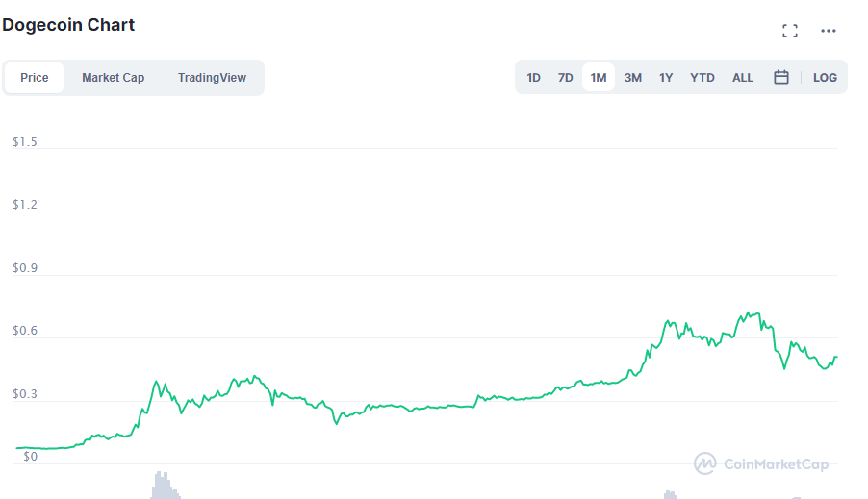Open the three-dots more options menu

828,31
